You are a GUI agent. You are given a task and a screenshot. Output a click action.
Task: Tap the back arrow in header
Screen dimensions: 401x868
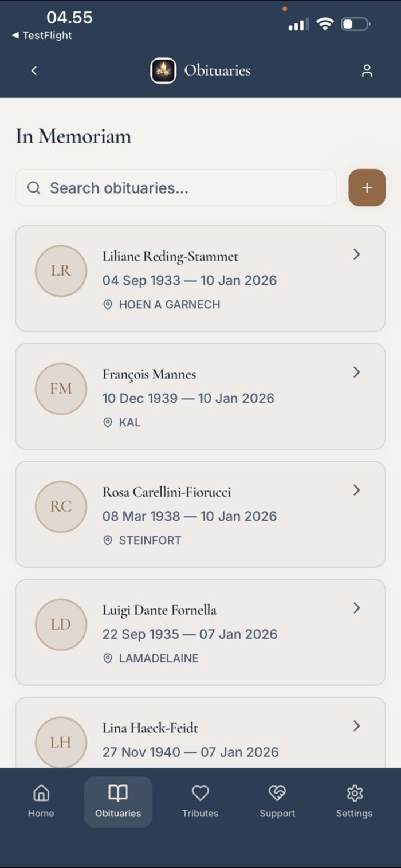pyautogui.click(x=34, y=70)
